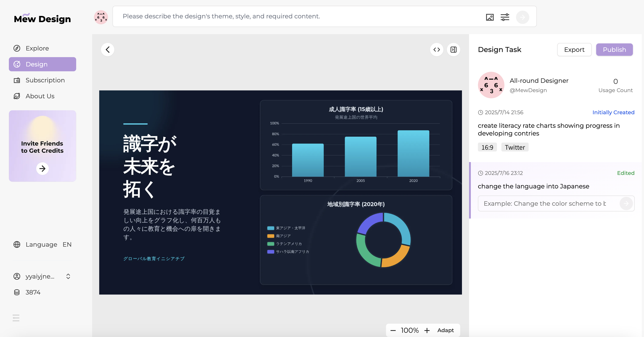Click the All-round Designer avatar
644x337 pixels.
(491, 85)
